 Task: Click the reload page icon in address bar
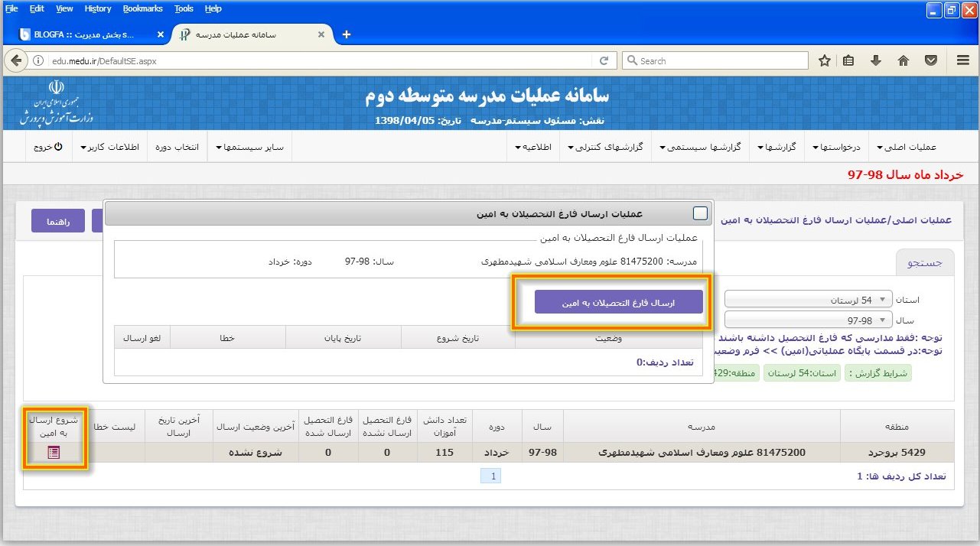pos(604,60)
